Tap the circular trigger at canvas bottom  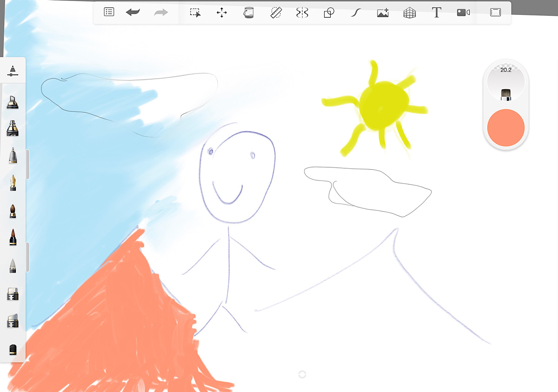(x=302, y=374)
